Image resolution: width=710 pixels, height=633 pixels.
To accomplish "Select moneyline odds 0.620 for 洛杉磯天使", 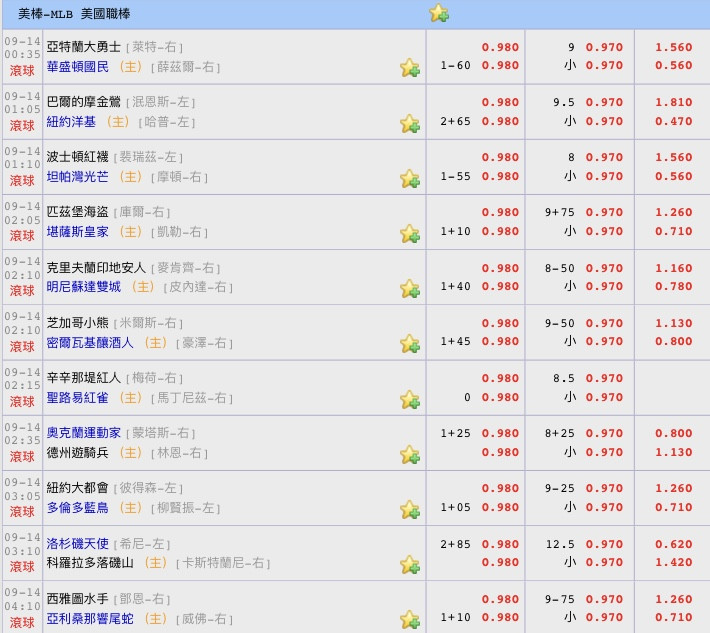I will tap(673, 544).
